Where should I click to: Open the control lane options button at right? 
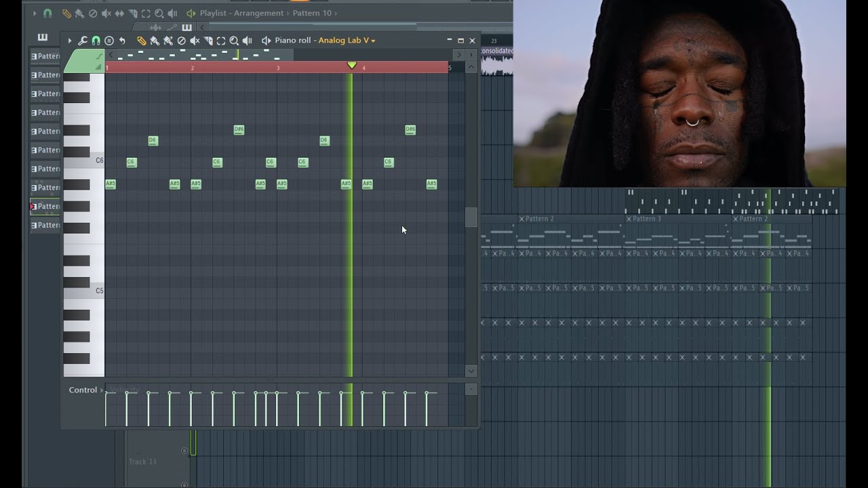point(471,390)
